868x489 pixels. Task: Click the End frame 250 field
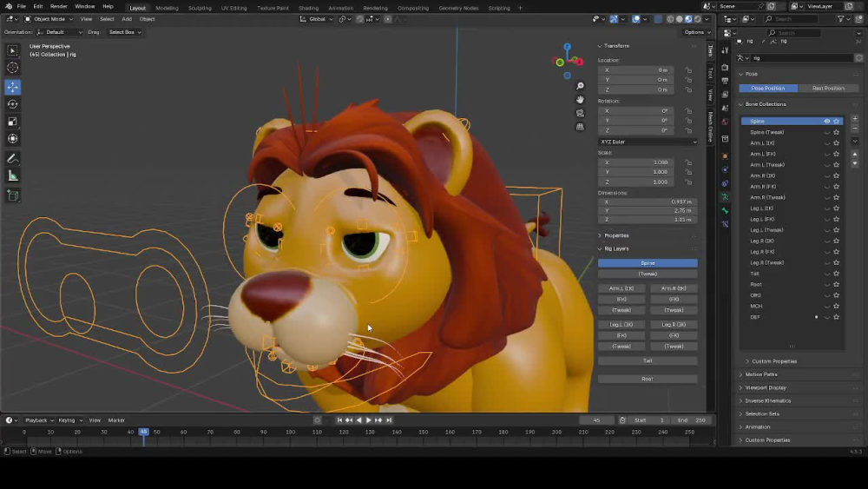(x=692, y=420)
